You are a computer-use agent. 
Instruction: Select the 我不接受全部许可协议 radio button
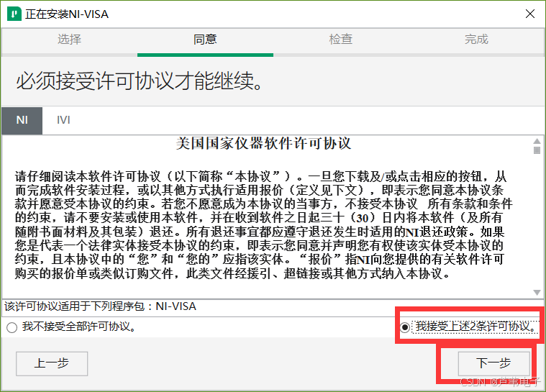click(x=12, y=327)
